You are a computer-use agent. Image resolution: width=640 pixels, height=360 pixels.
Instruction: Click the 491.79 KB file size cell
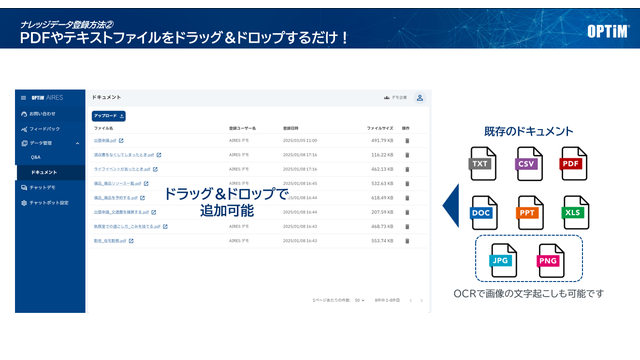pyautogui.click(x=382, y=140)
